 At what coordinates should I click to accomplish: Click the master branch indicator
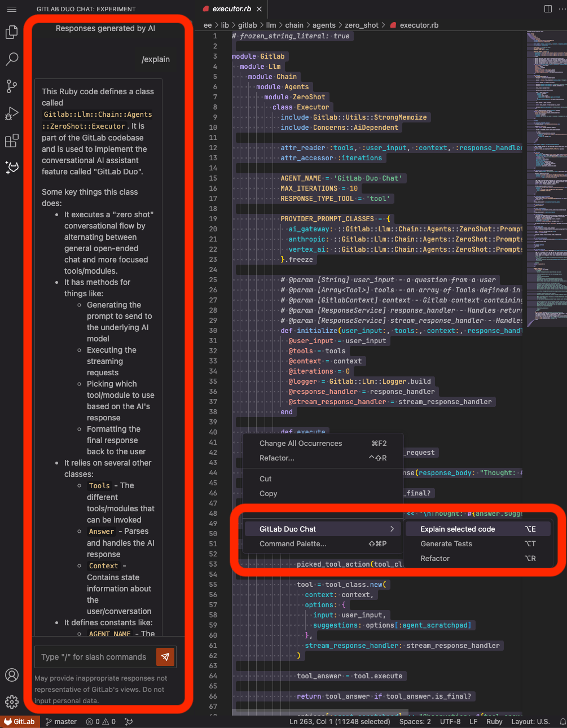pyautogui.click(x=60, y=721)
